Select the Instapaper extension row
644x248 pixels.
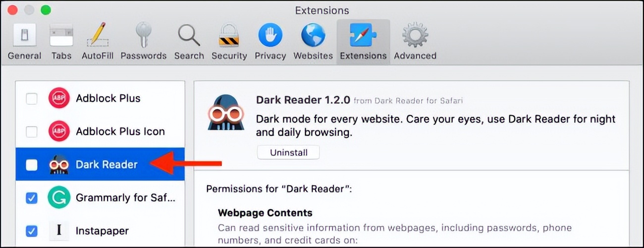click(100, 231)
